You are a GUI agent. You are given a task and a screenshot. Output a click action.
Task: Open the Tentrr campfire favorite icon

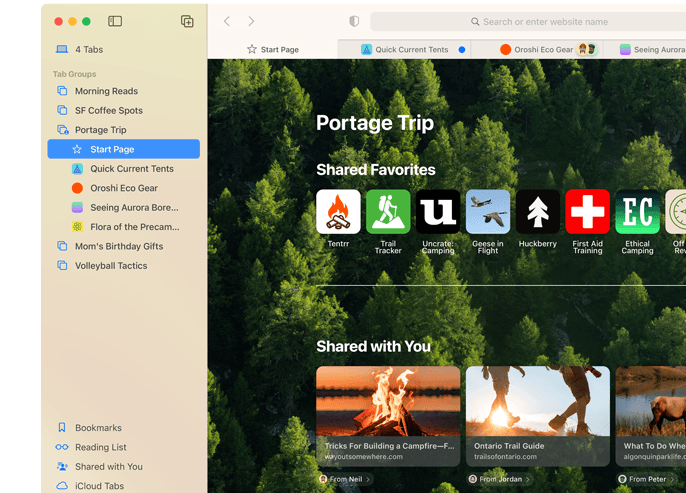click(338, 212)
